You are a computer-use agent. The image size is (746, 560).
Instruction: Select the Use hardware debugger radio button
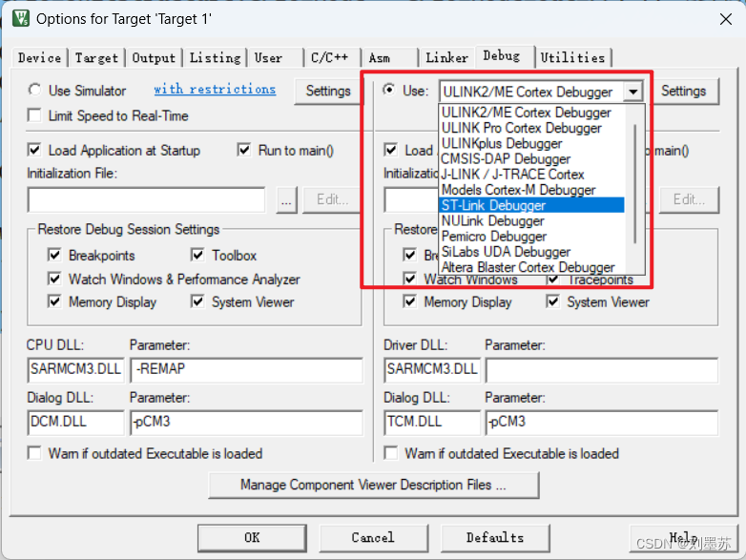pos(389,90)
